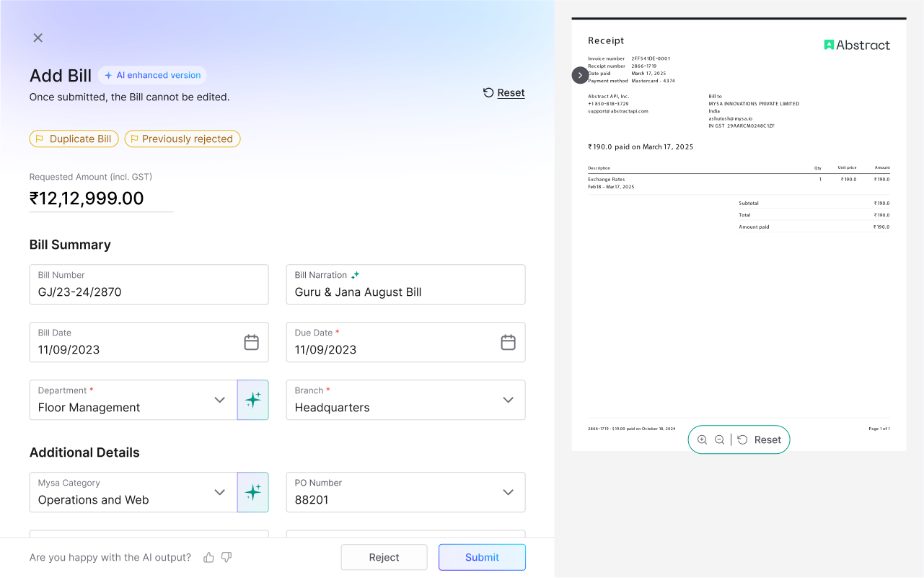The height and width of the screenshot is (578, 924).
Task: Click the Previously rejected flag badge
Action: (x=182, y=139)
